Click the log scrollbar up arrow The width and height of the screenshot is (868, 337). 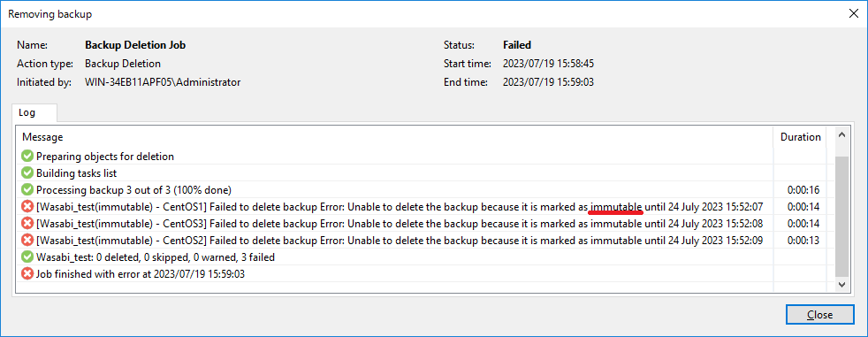(x=842, y=134)
